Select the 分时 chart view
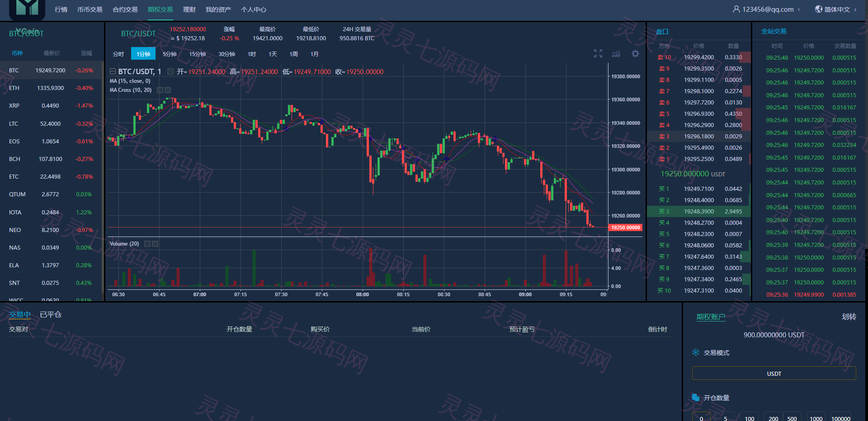This screenshot has width=868, height=421. 118,54
